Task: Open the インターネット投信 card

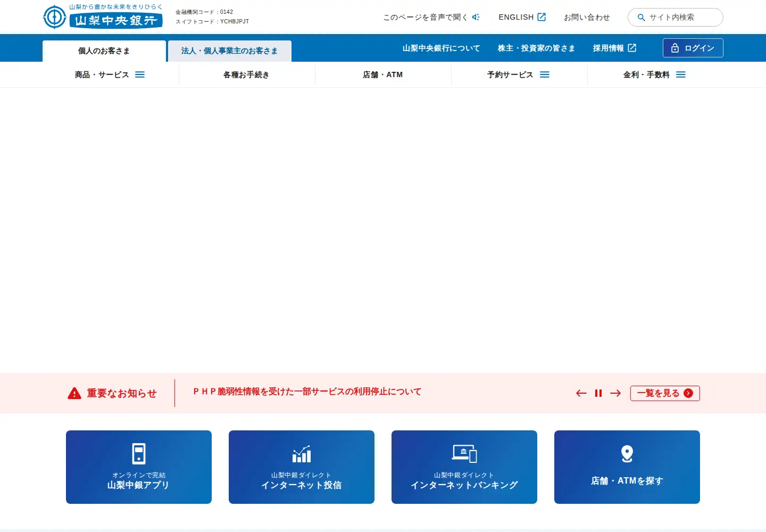Action: click(302, 467)
